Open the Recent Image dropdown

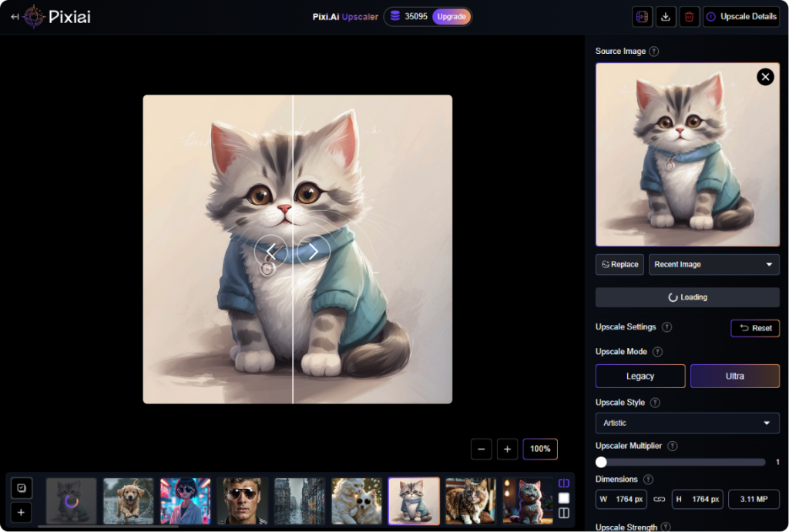coord(713,264)
